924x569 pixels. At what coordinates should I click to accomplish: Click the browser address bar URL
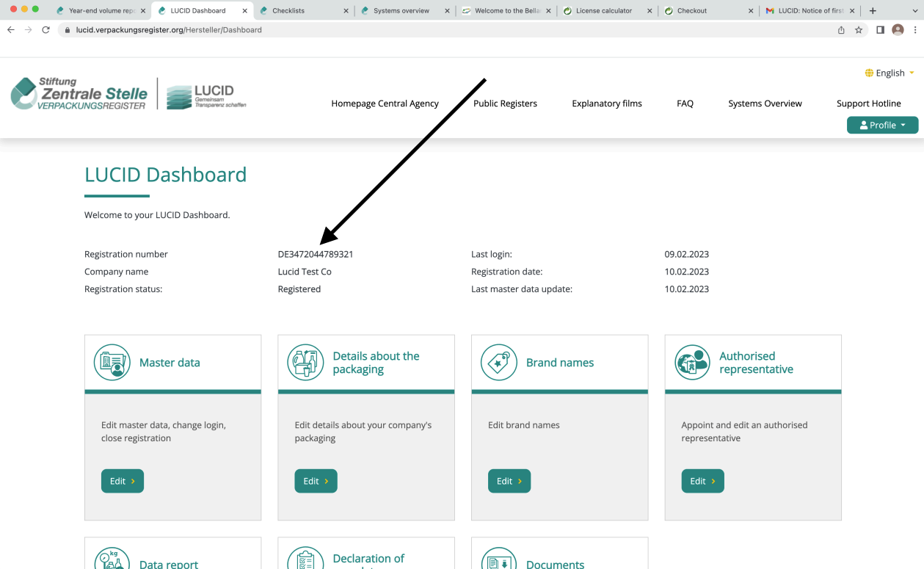[169, 30]
